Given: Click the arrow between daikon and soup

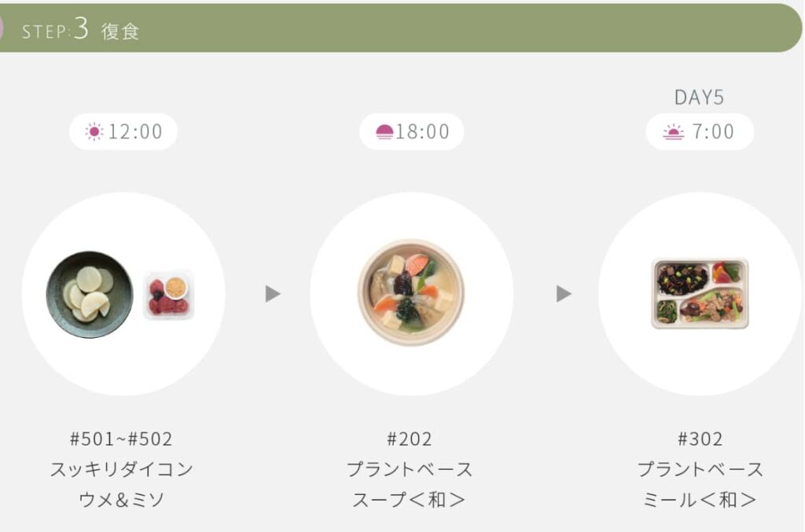Looking at the screenshot, I should (x=273, y=294).
